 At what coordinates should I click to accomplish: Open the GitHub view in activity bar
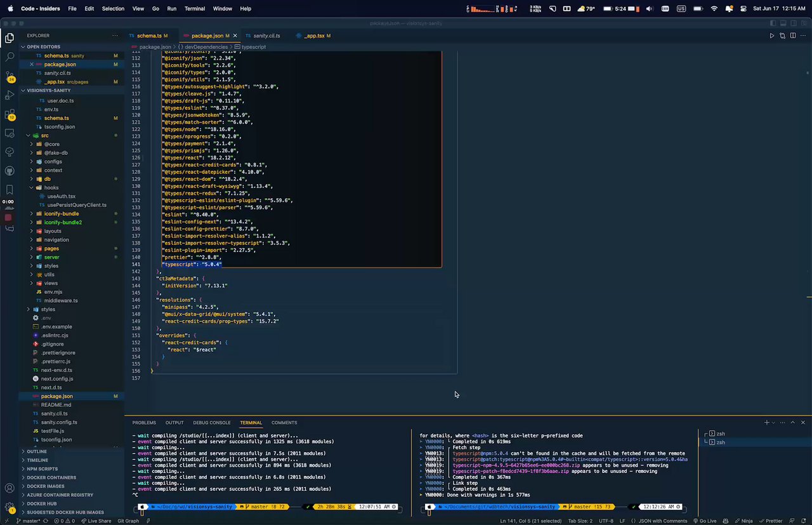coord(10,171)
